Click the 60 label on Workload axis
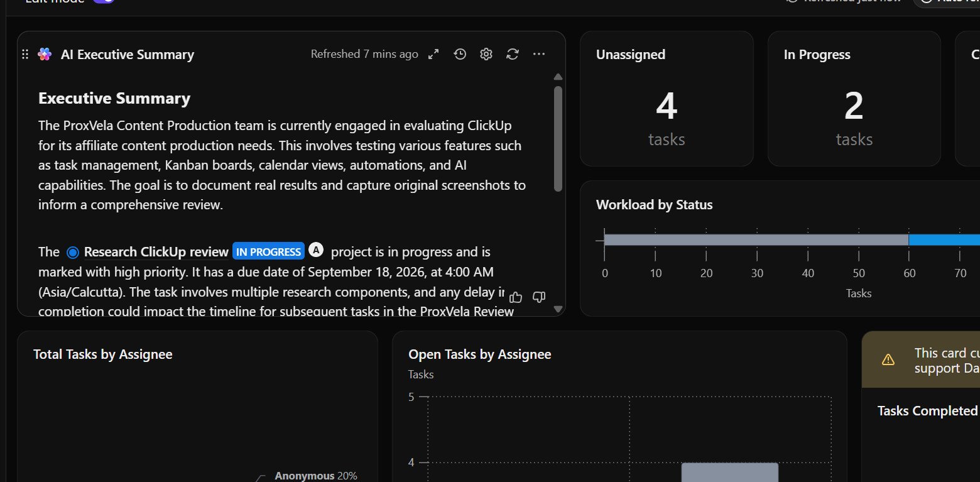The width and height of the screenshot is (980, 482). point(909,273)
